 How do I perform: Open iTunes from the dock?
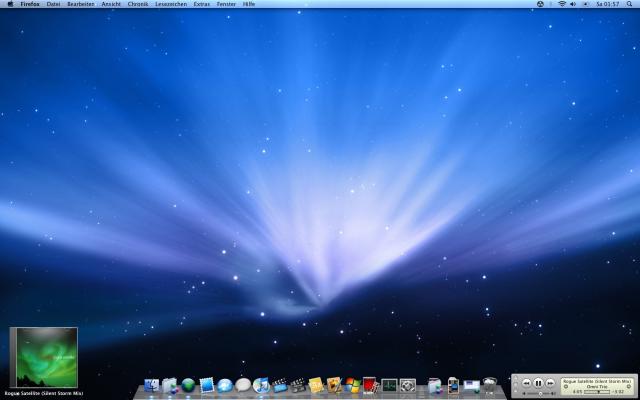click(262, 385)
